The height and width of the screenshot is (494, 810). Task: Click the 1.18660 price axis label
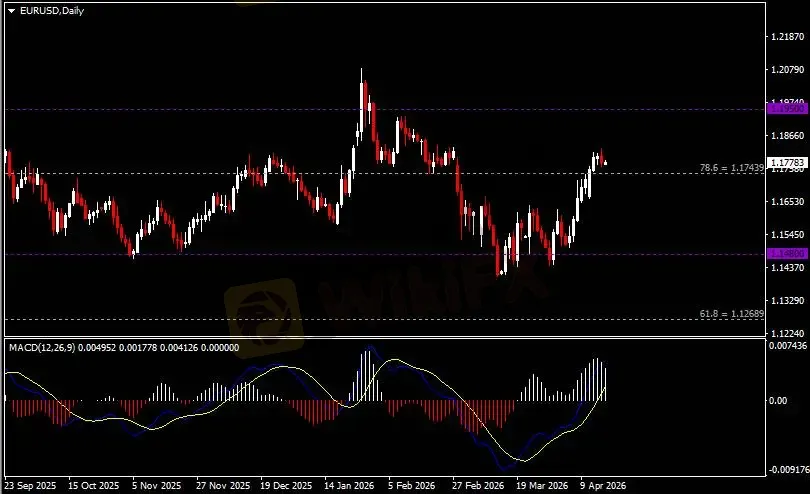point(787,136)
